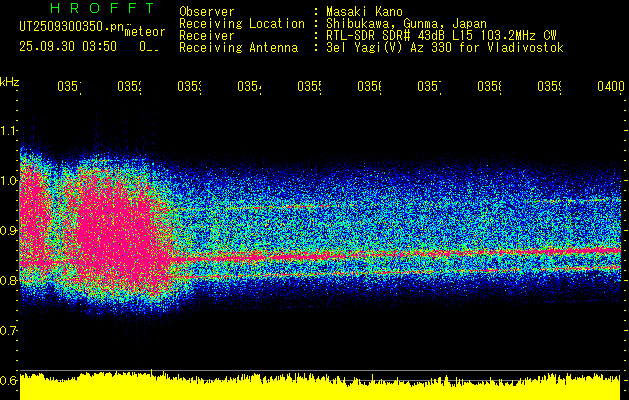
Task: Click the 1.1 kHz frequency label
Action: [x=7, y=130]
